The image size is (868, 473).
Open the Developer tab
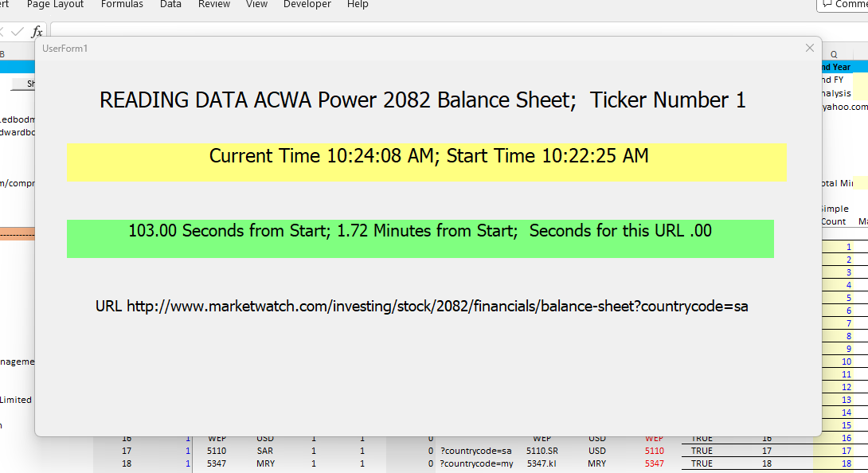[307, 5]
